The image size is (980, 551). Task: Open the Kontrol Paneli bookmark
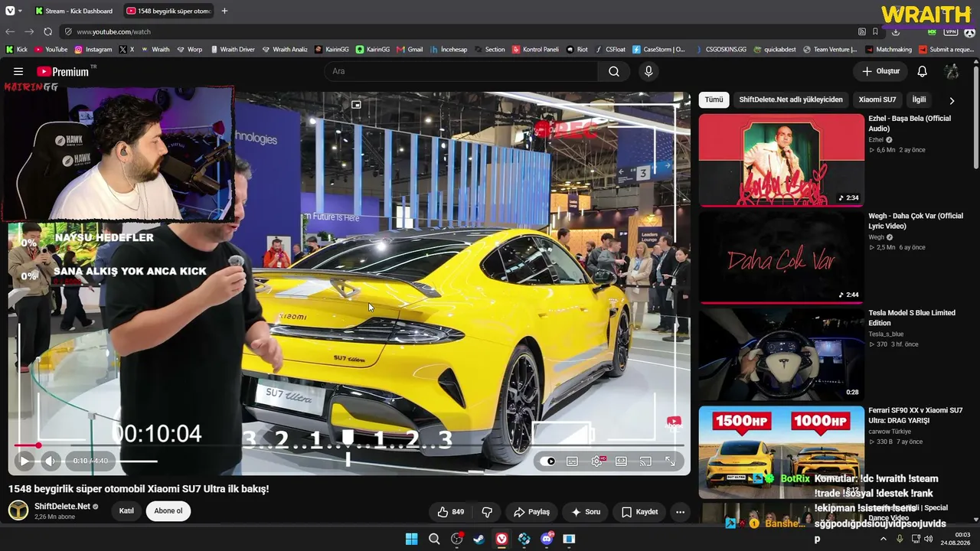pyautogui.click(x=535, y=49)
